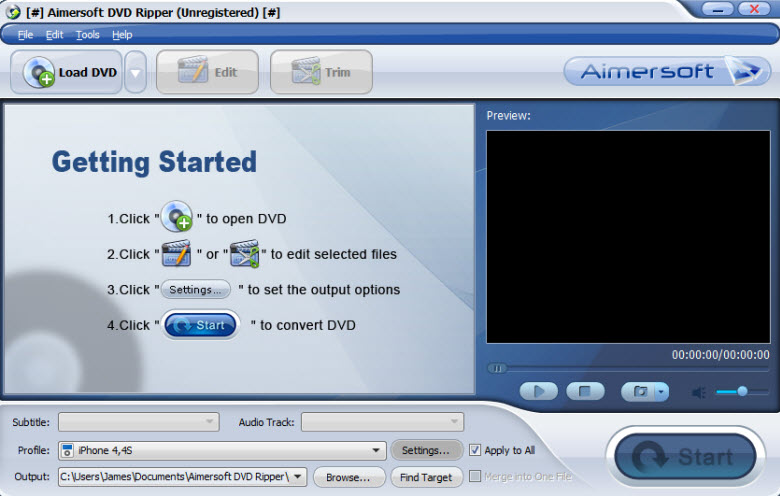The height and width of the screenshot is (496, 780).
Task: Click the Find Target button
Action: pyautogui.click(x=426, y=477)
